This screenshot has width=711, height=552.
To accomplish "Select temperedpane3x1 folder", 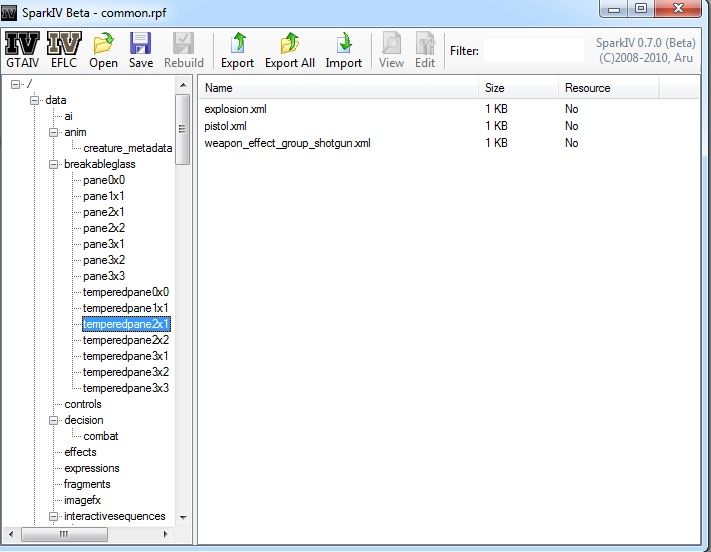I will (125, 356).
